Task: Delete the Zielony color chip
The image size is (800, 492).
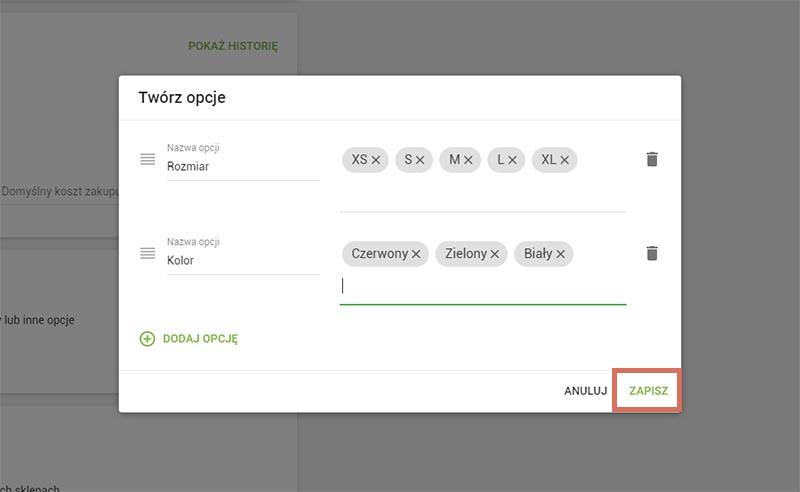Action: pyautogui.click(x=495, y=254)
